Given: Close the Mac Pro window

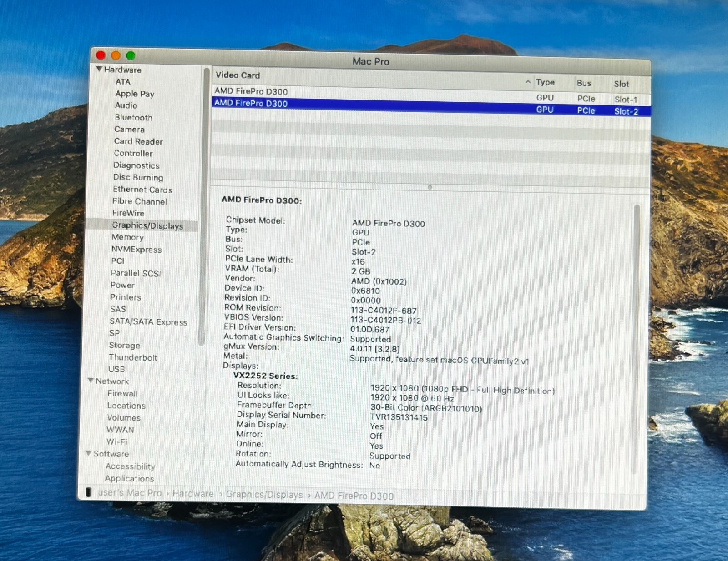Looking at the screenshot, I should point(101,55).
